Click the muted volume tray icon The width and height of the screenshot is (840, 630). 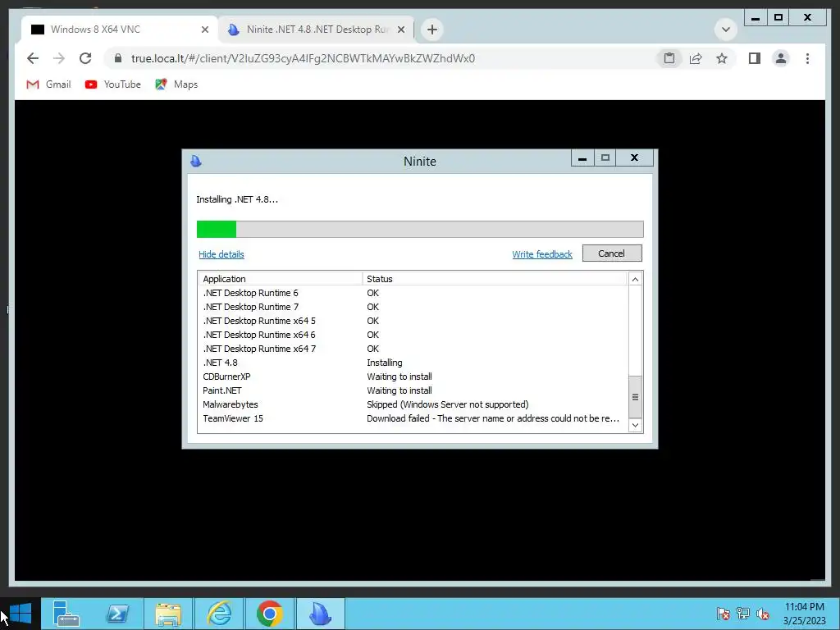(762, 614)
